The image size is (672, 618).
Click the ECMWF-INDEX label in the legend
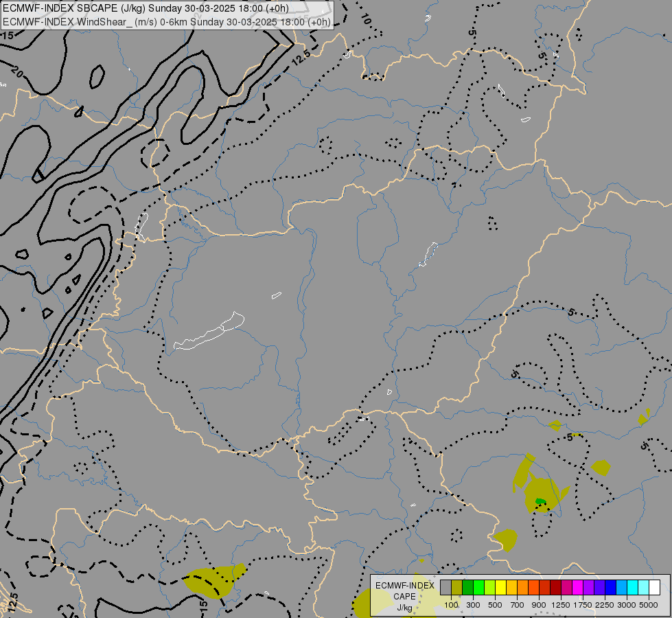click(405, 586)
